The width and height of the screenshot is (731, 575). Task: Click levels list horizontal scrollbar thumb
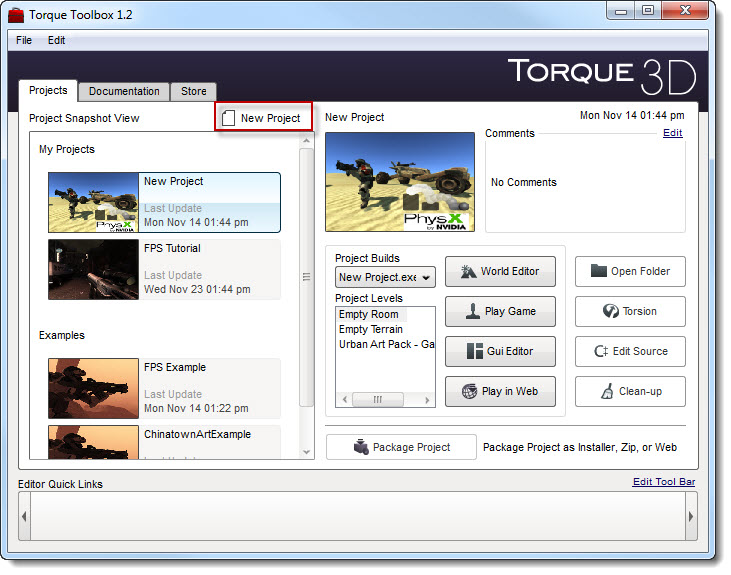tap(378, 400)
